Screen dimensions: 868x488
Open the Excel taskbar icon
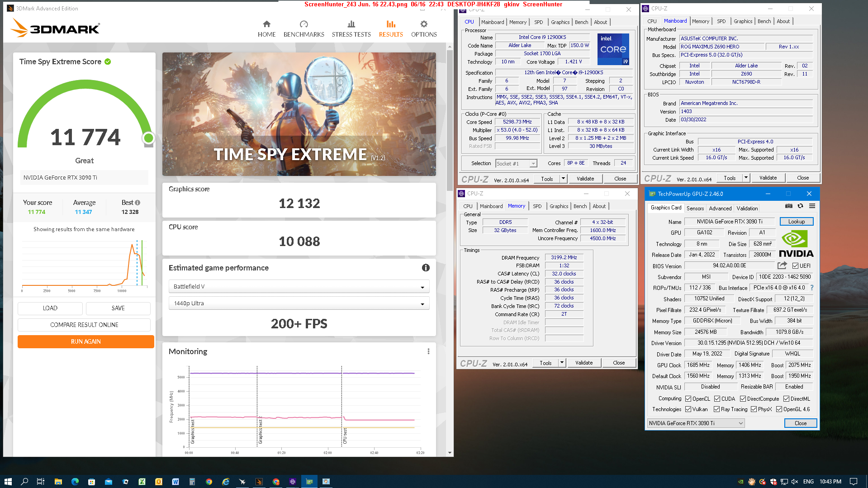click(142, 481)
